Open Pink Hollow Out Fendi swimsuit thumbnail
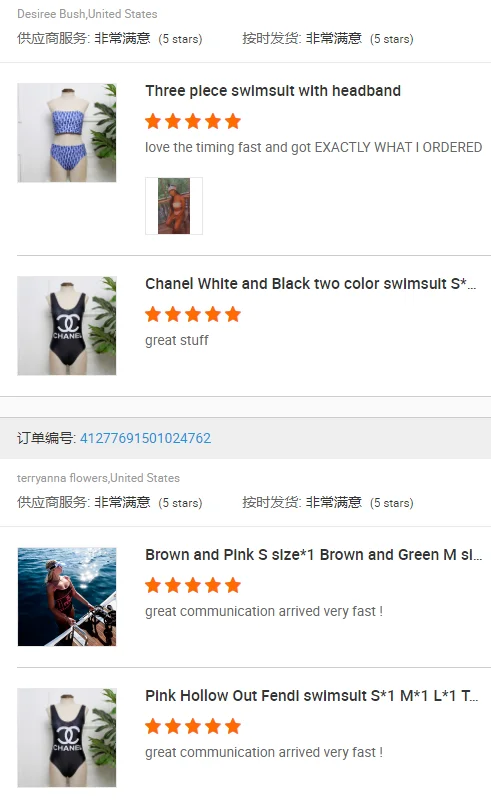The image size is (491, 807). [67, 738]
